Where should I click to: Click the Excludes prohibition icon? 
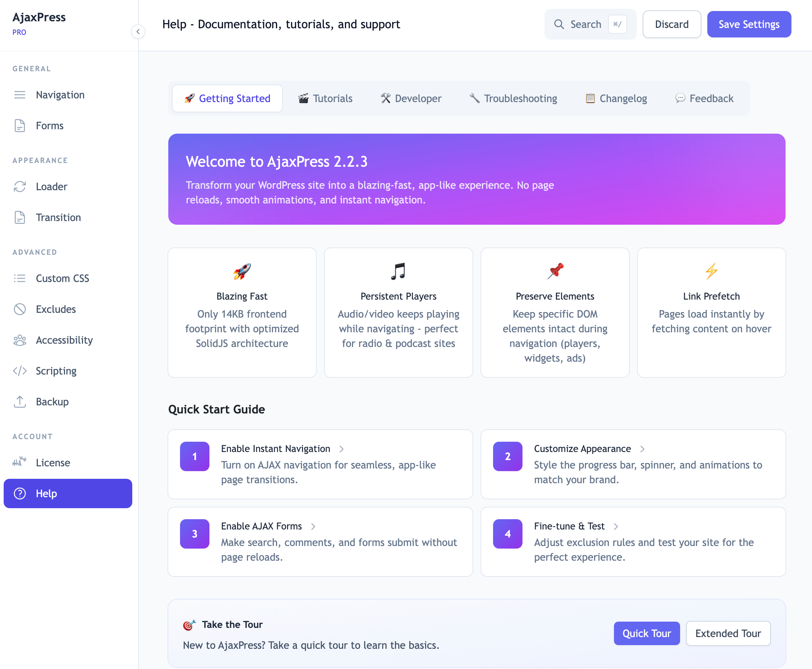20,309
